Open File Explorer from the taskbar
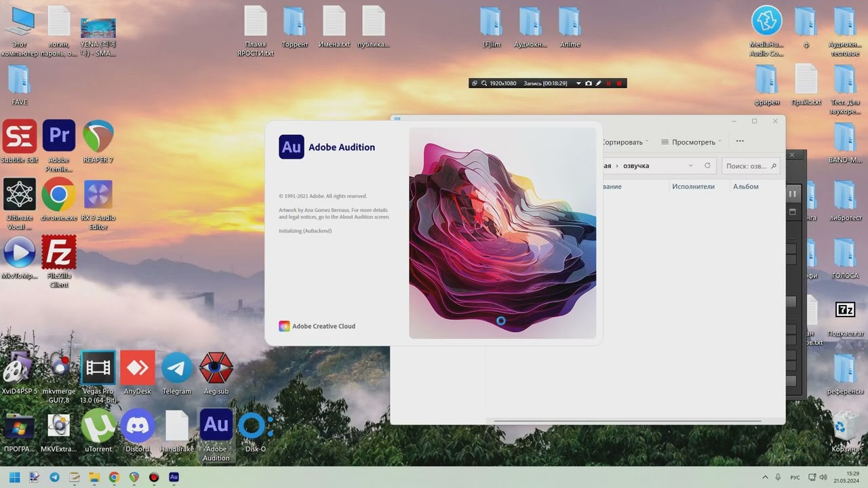This screenshot has height=488, width=868. tap(94, 477)
